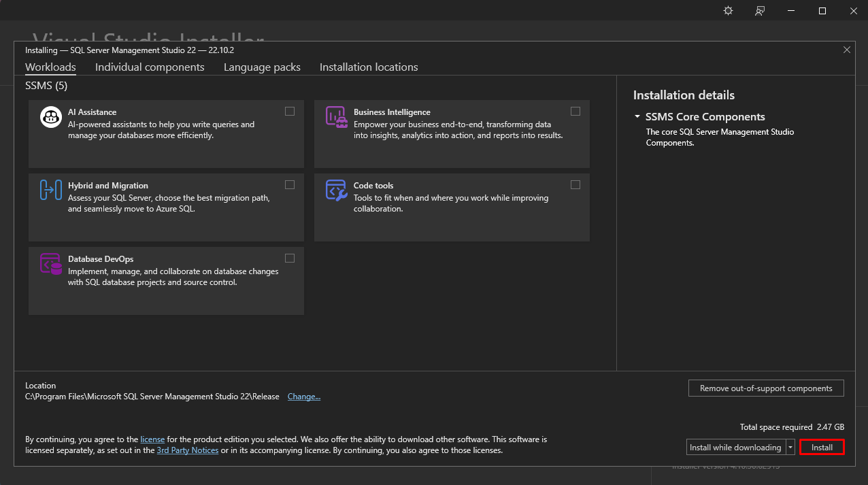868x485 pixels.
Task: Click the SSMS core components description text
Action: (720, 137)
